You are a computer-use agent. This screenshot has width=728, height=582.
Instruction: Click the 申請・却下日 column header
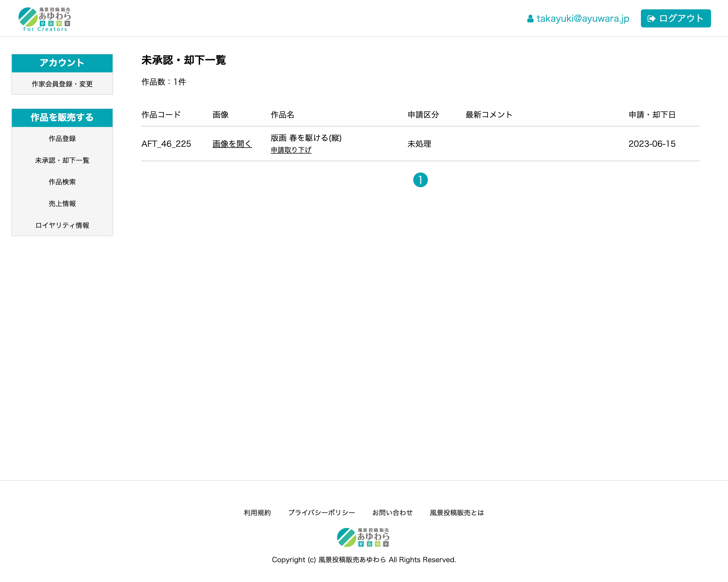click(652, 115)
